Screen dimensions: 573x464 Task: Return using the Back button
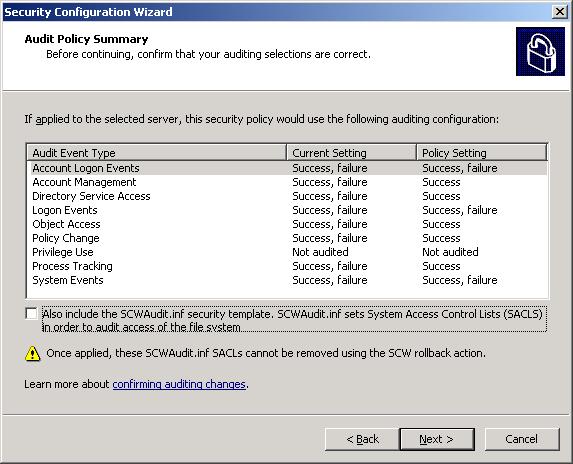click(362, 439)
